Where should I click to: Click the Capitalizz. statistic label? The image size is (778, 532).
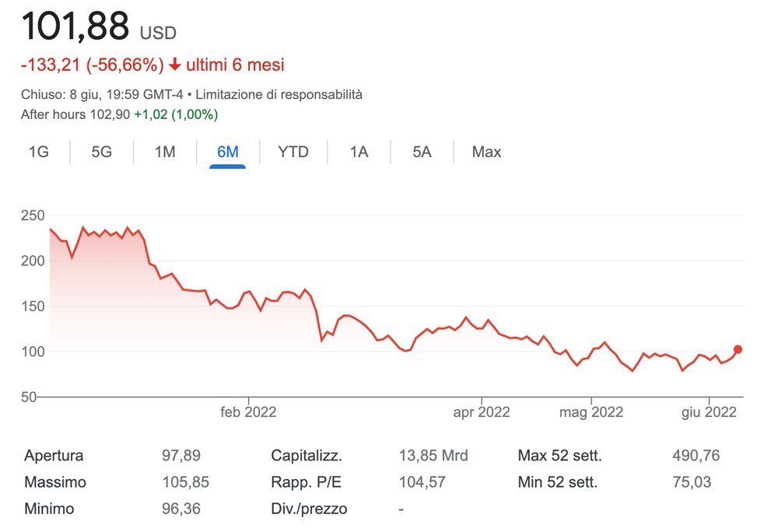tap(307, 456)
